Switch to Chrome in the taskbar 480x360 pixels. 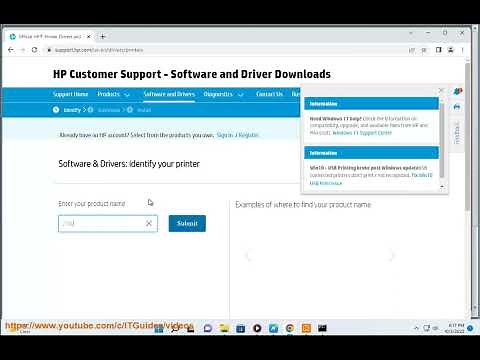click(290, 328)
